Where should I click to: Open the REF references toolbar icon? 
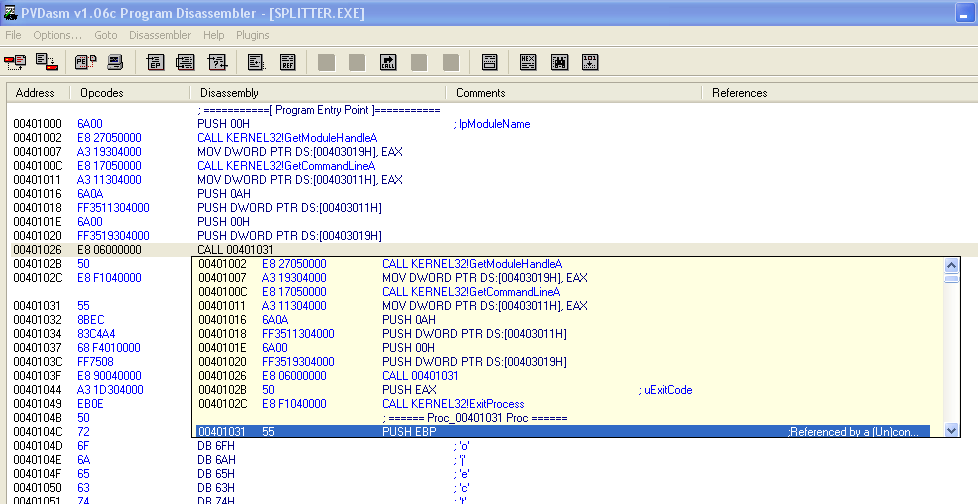(x=287, y=62)
